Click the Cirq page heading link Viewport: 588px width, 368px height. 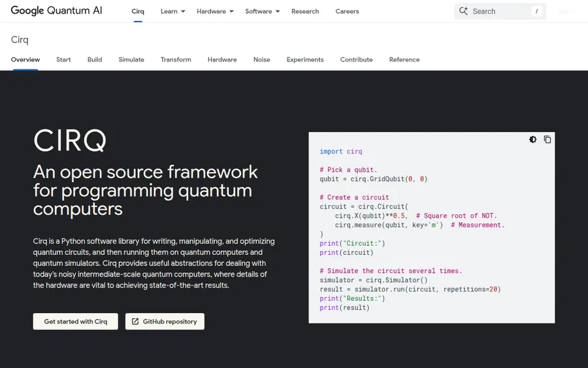pyautogui.click(x=20, y=40)
